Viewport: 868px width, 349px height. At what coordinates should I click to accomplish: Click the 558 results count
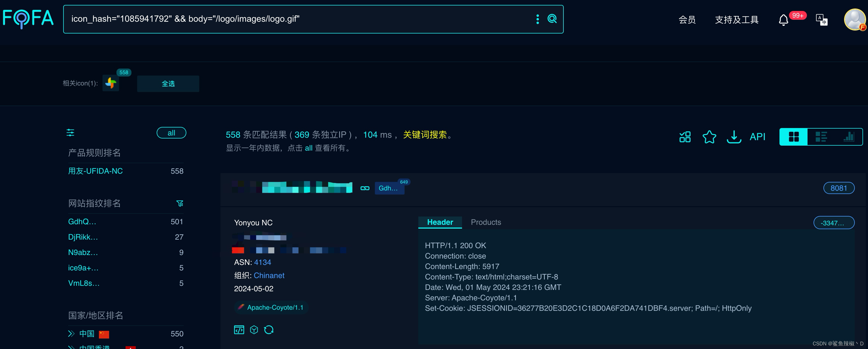coord(233,135)
